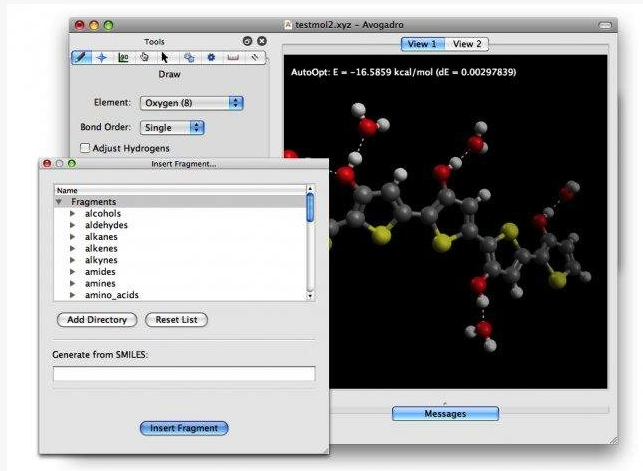This screenshot has height=471, width=643.
Task: Click the Add Directory button
Action: (x=97, y=320)
